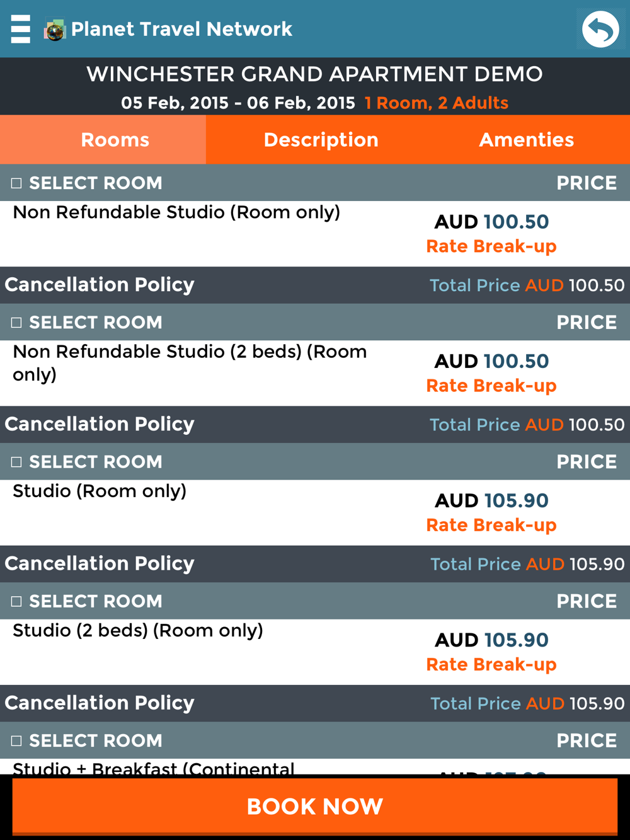This screenshot has height=840, width=630.
Task: Select the Studio (2 beds) room checkbox
Action: tap(17, 601)
